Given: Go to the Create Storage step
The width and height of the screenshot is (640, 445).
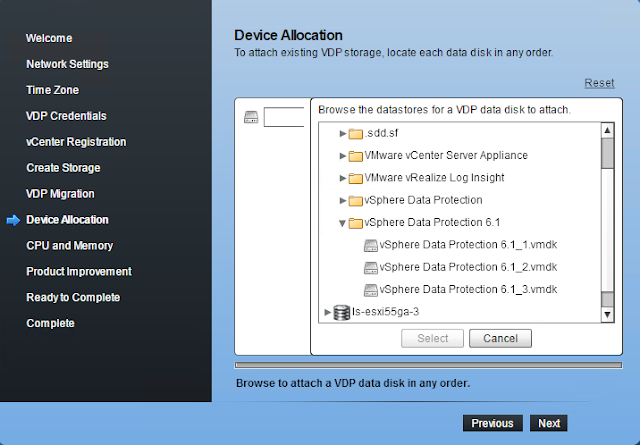Looking at the screenshot, I should (63, 168).
